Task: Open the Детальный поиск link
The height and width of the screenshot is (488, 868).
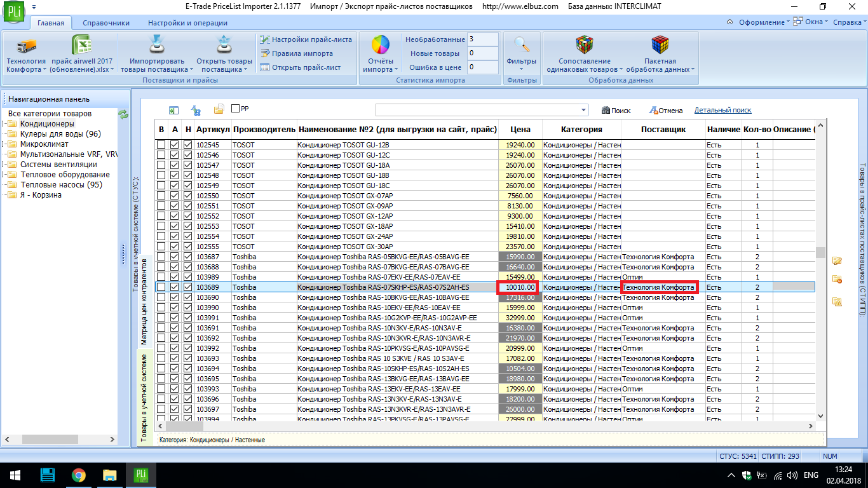Action: click(x=722, y=110)
